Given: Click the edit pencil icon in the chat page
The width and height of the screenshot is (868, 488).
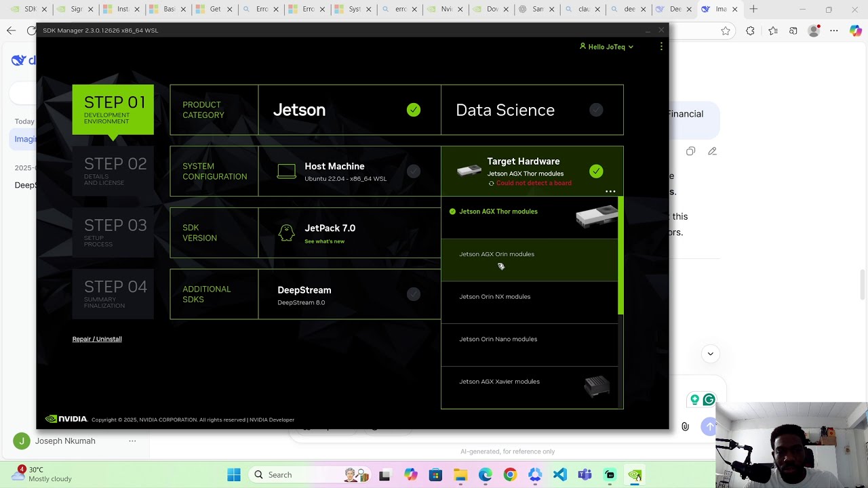Looking at the screenshot, I should pyautogui.click(x=712, y=151).
